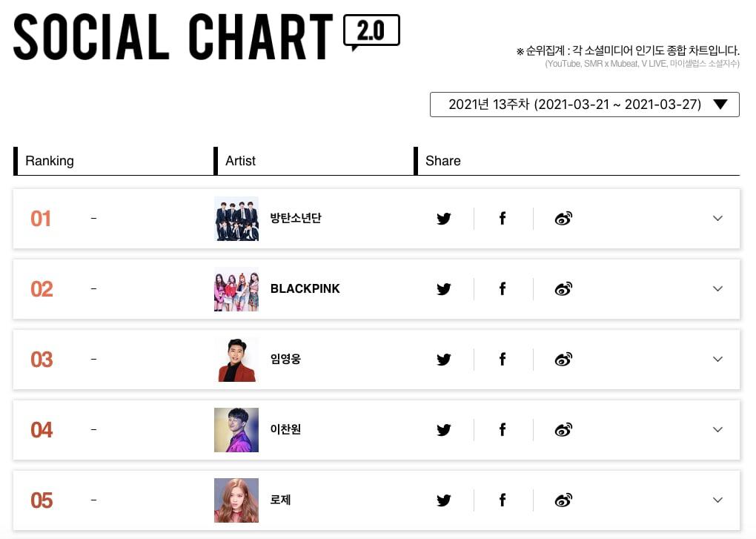This screenshot has height=539, width=756.
Task: Share BLACKPINK ranking on Twitter
Action: pyautogui.click(x=444, y=289)
